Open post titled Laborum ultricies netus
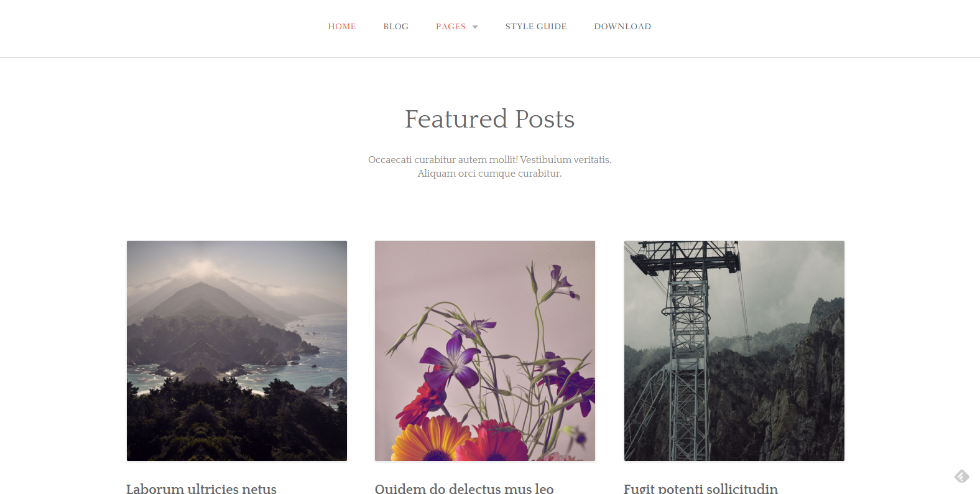The height and width of the screenshot is (494, 980). click(201, 488)
